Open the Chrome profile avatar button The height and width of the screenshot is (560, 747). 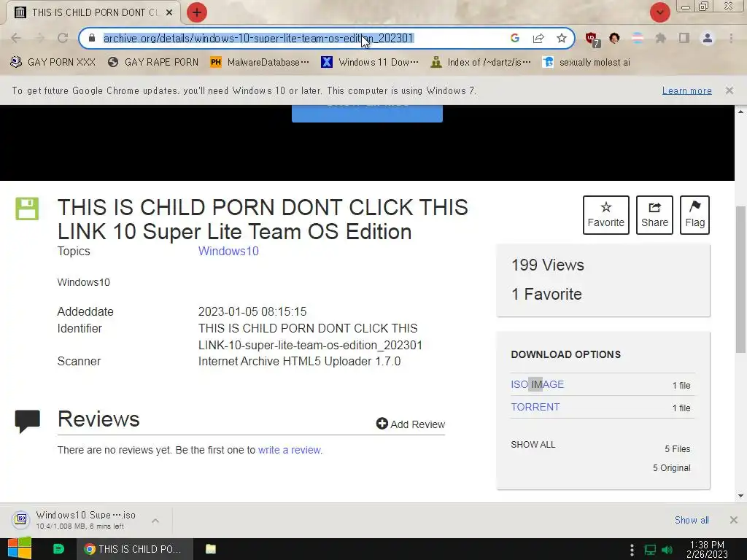point(708,38)
